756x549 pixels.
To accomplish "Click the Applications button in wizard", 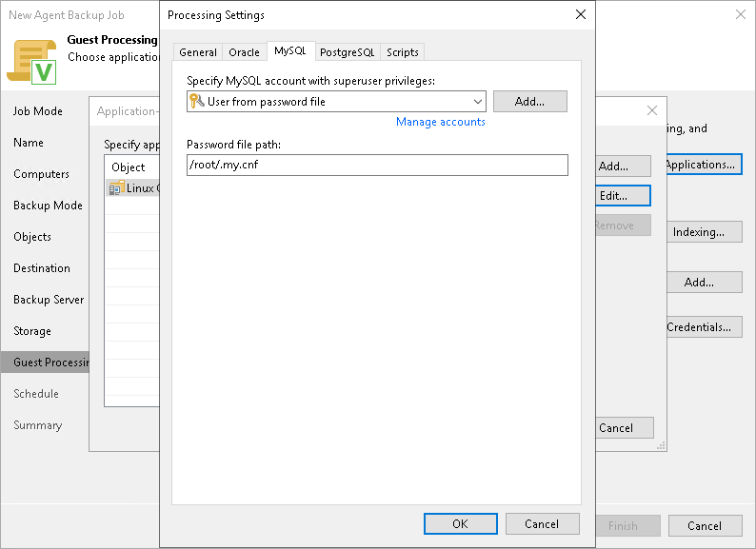I will [705, 165].
